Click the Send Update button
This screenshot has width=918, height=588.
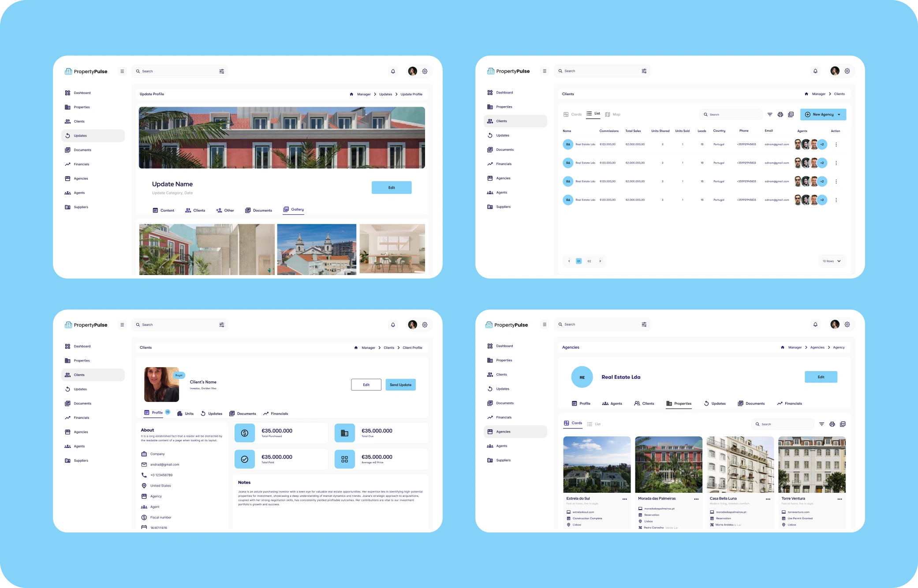(x=400, y=385)
